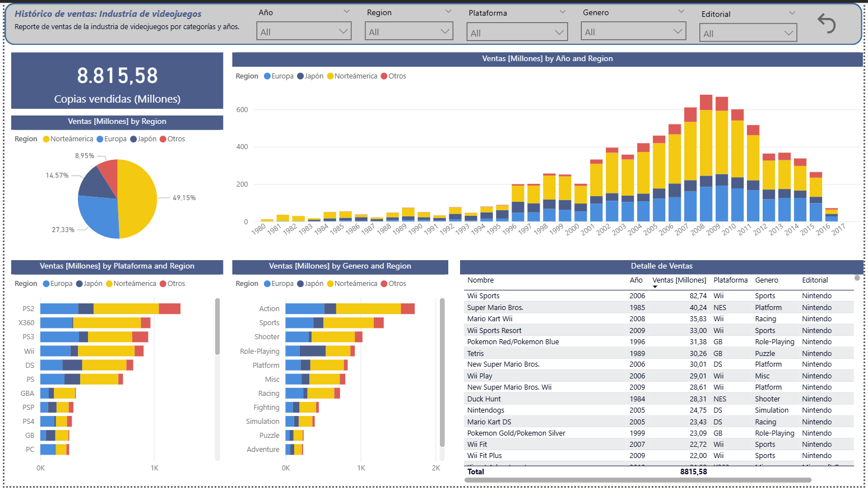The image size is (868, 490).
Task: Select Japón legend marker in platform chart
Action: (80, 284)
